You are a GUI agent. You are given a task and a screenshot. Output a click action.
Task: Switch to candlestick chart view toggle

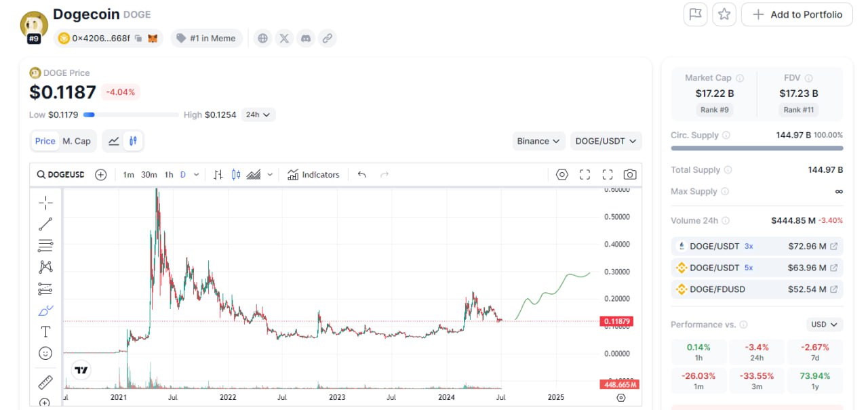click(x=134, y=141)
